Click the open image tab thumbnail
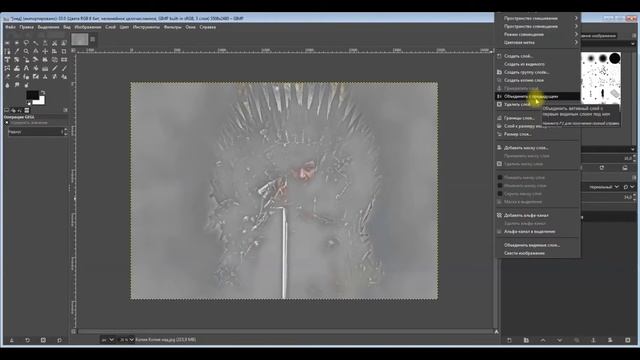The height and width of the screenshot is (360, 640). (80, 39)
